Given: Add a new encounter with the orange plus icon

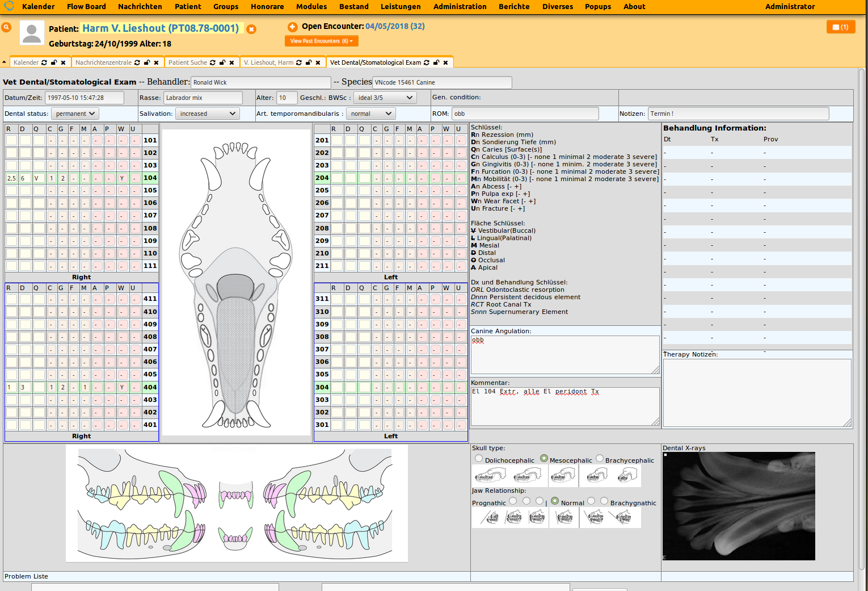Looking at the screenshot, I should click(x=292, y=27).
